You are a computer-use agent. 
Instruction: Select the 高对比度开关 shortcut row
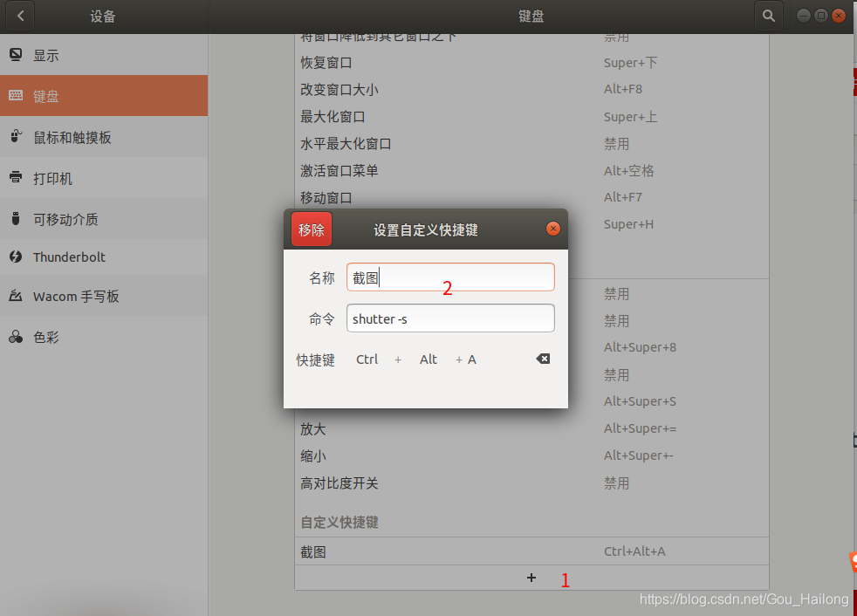531,483
